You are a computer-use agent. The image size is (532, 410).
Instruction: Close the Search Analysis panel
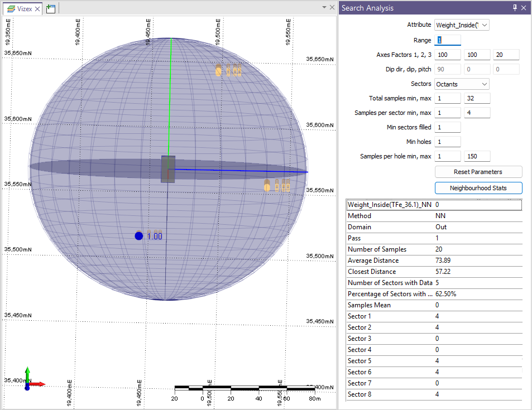tap(524, 8)
